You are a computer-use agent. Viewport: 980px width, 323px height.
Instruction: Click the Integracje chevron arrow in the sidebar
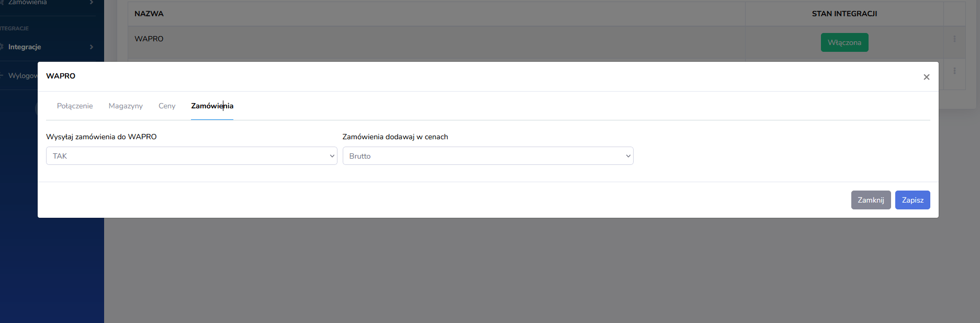[92, 47]
